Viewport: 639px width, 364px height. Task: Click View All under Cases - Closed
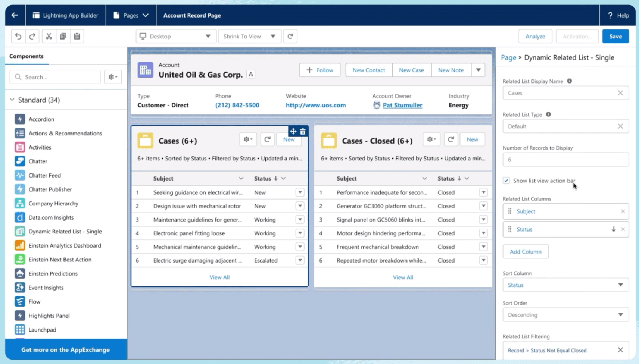[x=403, y=277]
